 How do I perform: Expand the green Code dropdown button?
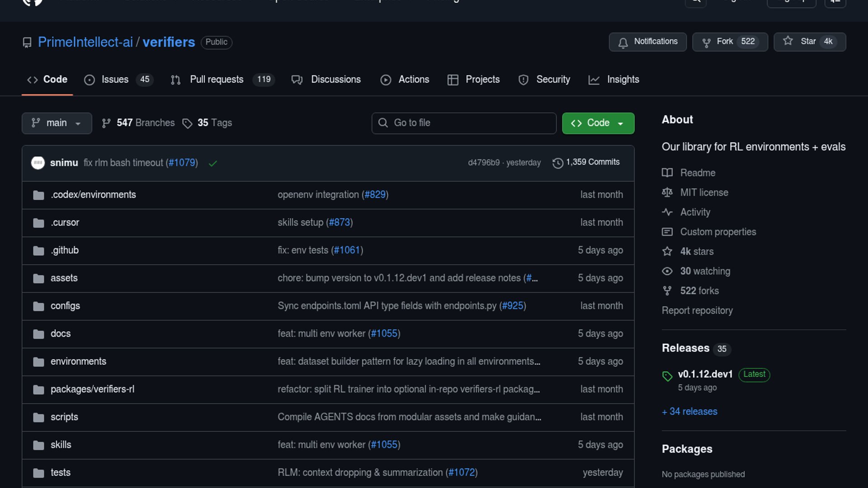pos(598,123)
